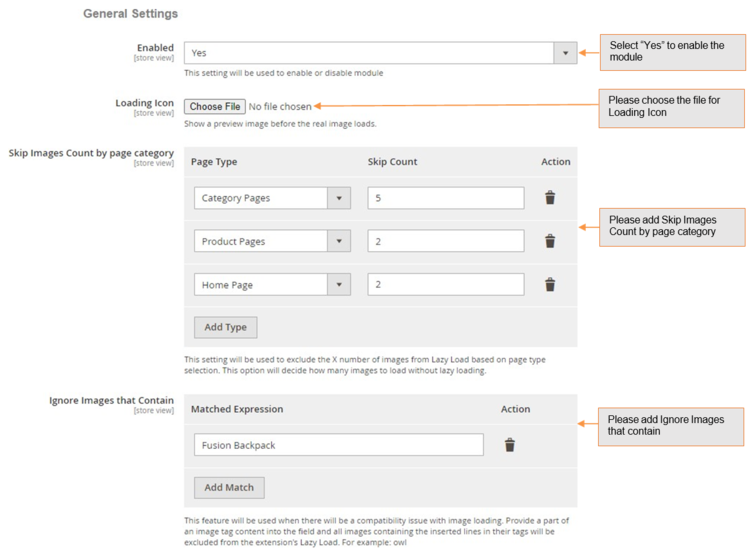750x557 pixels.
Task: Expand the Home Page page type dropdown
Action: [x=339, y=285]
